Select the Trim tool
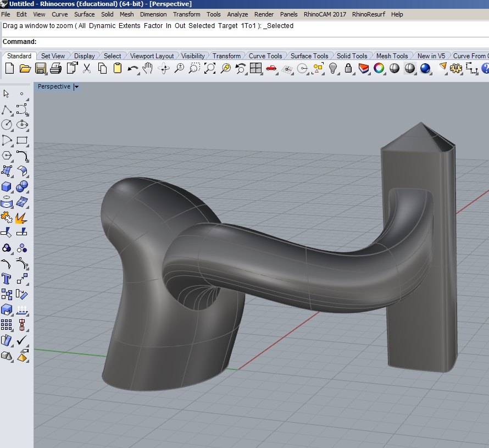489x448 pixels. click(6, 233)
